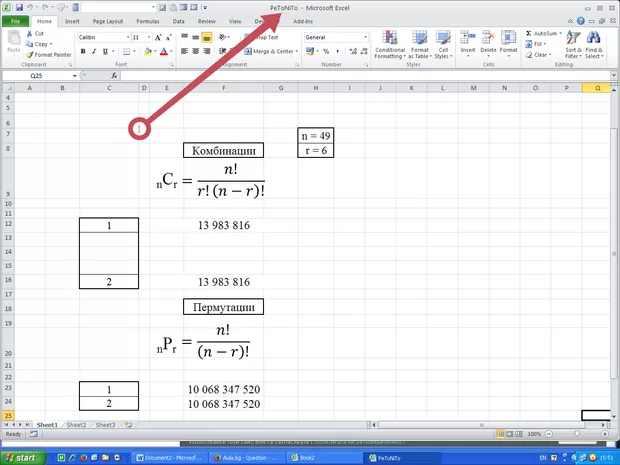Image resolution: width=620 pixels, height=465 pixels.
Task: Click the formula bar input field
Action: (x=365, y=76)
